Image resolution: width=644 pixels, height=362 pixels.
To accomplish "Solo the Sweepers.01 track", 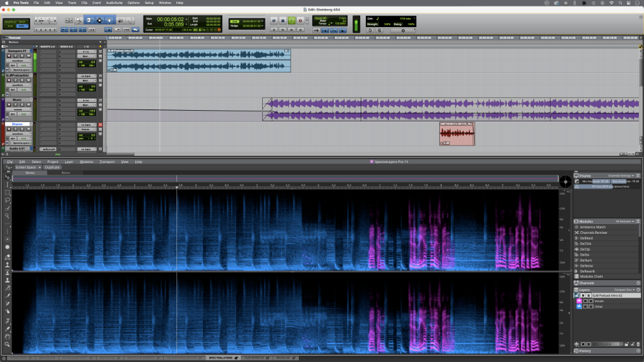I will point(22,56).
